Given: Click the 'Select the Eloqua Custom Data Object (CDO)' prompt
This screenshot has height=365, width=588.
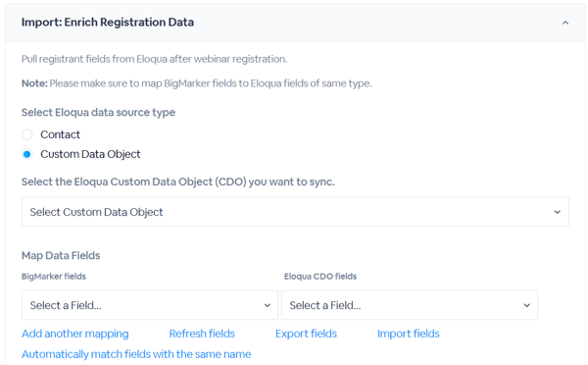Looking at the screenshot, I should tap(178, 182).
